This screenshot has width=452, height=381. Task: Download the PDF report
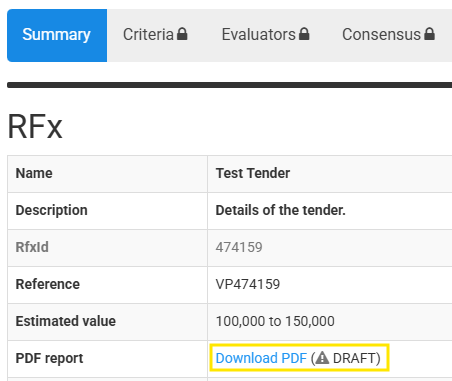[x=261, y=358]
